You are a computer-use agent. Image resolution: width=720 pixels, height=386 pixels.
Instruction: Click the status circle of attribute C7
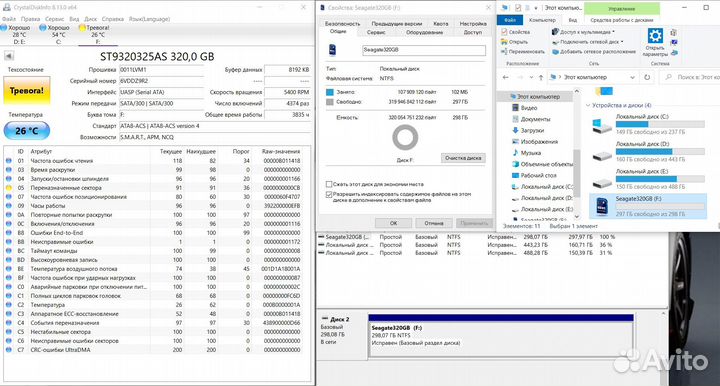click(x=8, y=350)
